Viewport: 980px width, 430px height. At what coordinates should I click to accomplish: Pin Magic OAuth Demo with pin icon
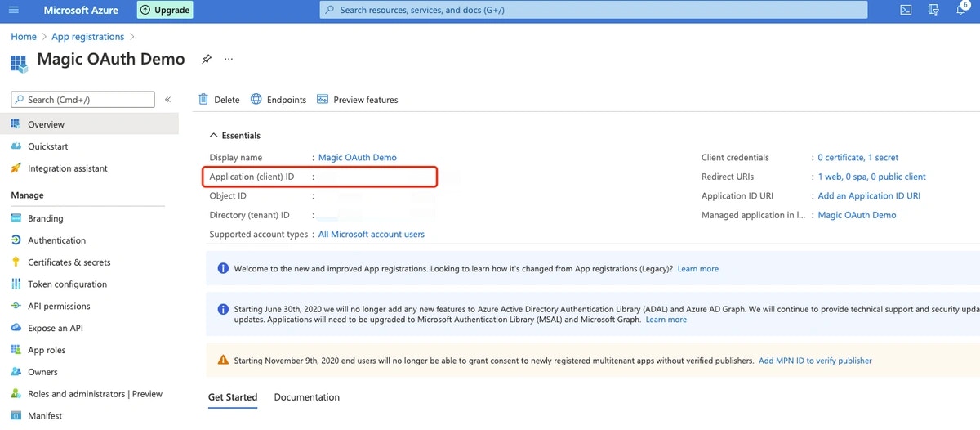coord(207,60)
